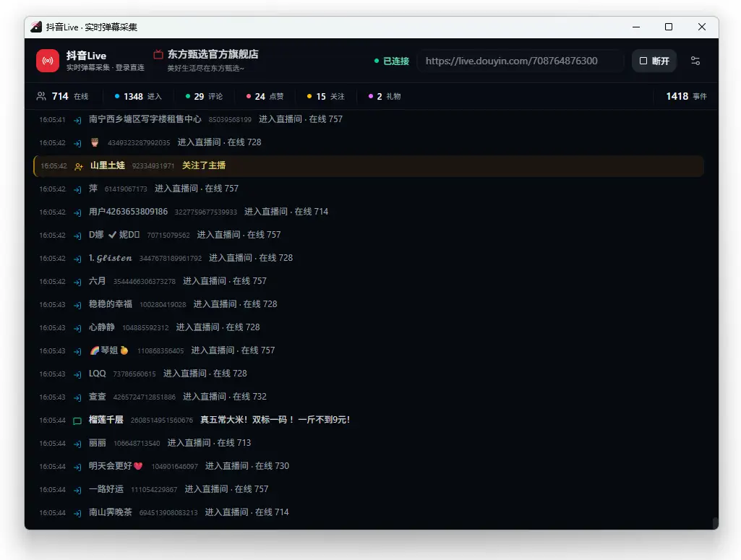The width and height of the screenshot is (741, 560).
Task: Click the enter icon on 萍 row
Action: click(77, 189)
